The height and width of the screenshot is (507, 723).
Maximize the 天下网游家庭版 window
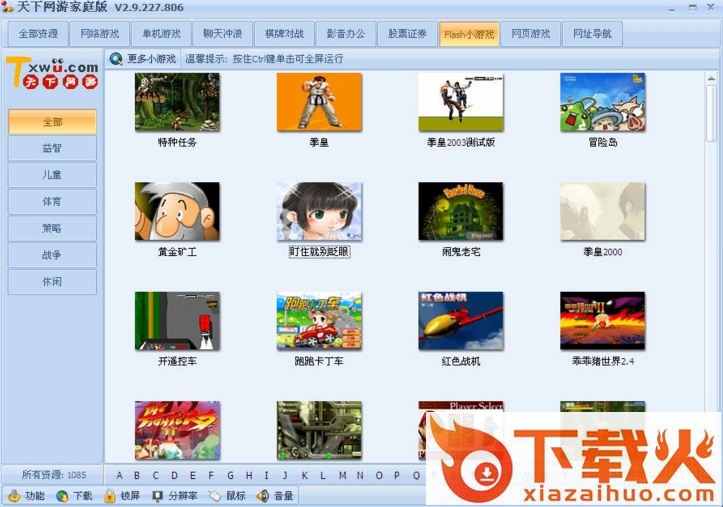coord(693,7)
